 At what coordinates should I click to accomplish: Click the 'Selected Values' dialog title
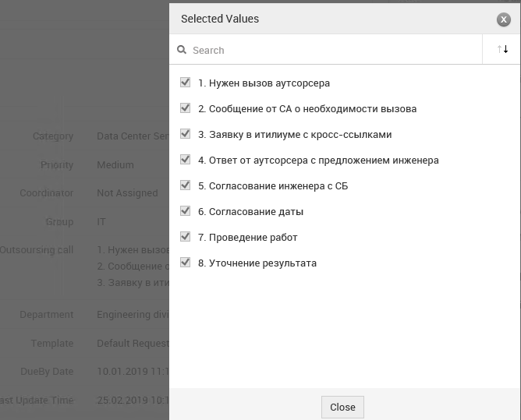[x=220, y=19]
